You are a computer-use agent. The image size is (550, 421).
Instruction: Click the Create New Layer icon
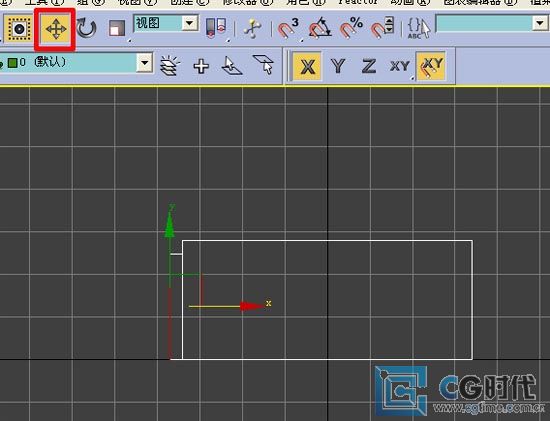pyautogui.click(x=170, y=65)
